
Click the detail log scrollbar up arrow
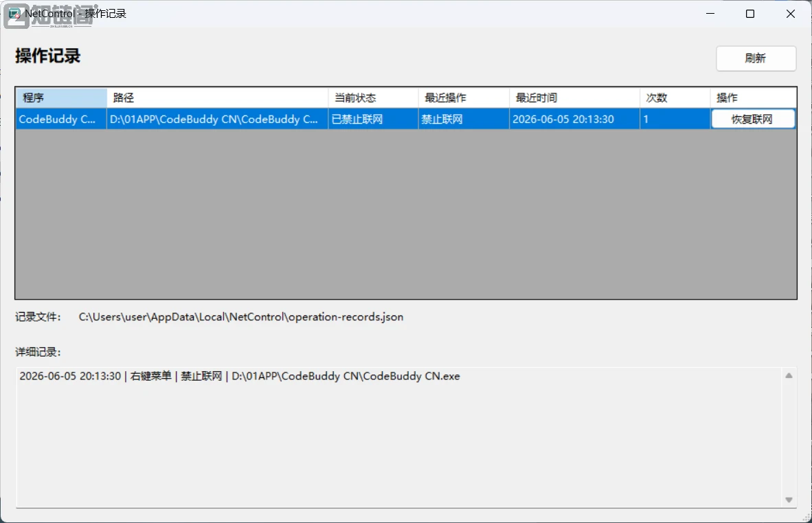(789, 376)
